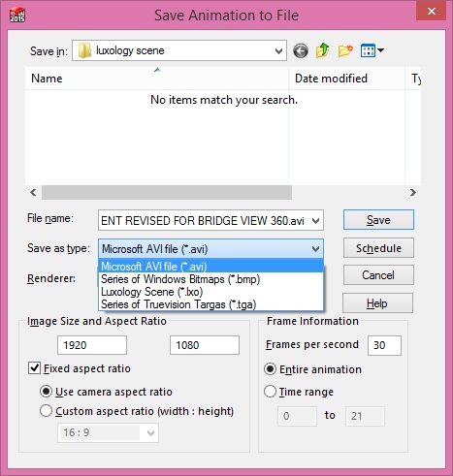Click the scroll left arrow
453x476 pixels.
click(33, 192)
